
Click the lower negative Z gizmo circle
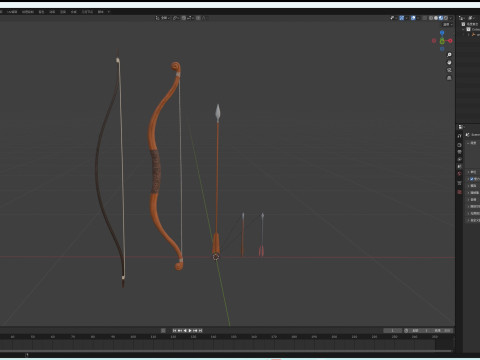(x=442, y=49)
